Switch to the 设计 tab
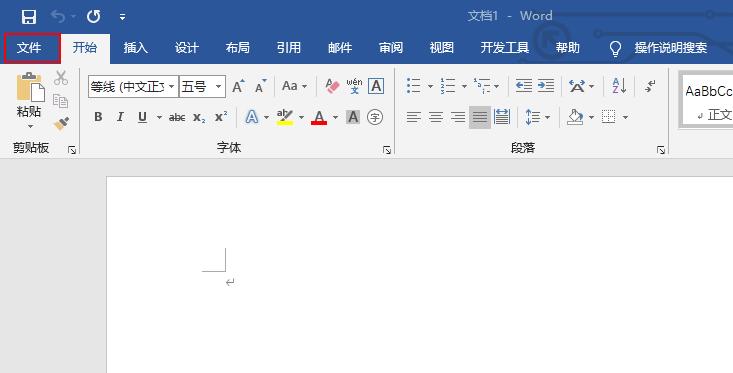 (187, 48)
